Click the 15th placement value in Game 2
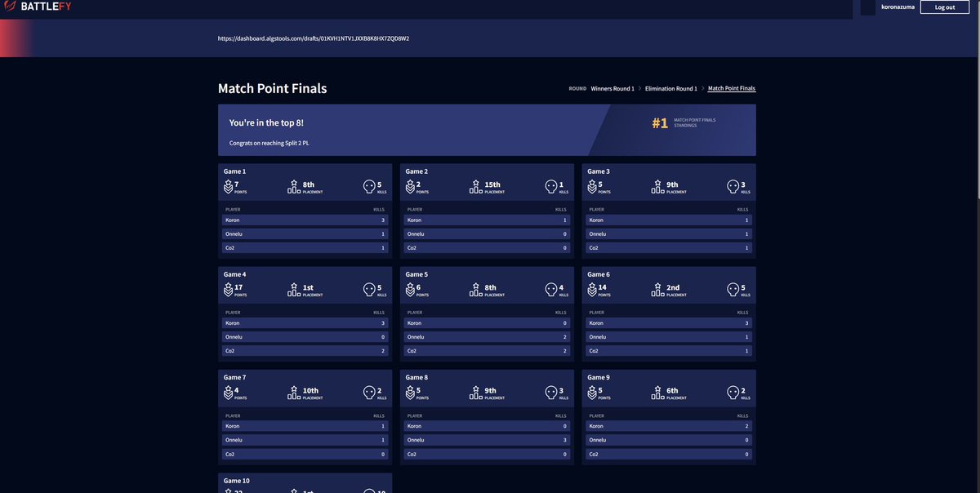The image size is (980, 493). point(492,184)
